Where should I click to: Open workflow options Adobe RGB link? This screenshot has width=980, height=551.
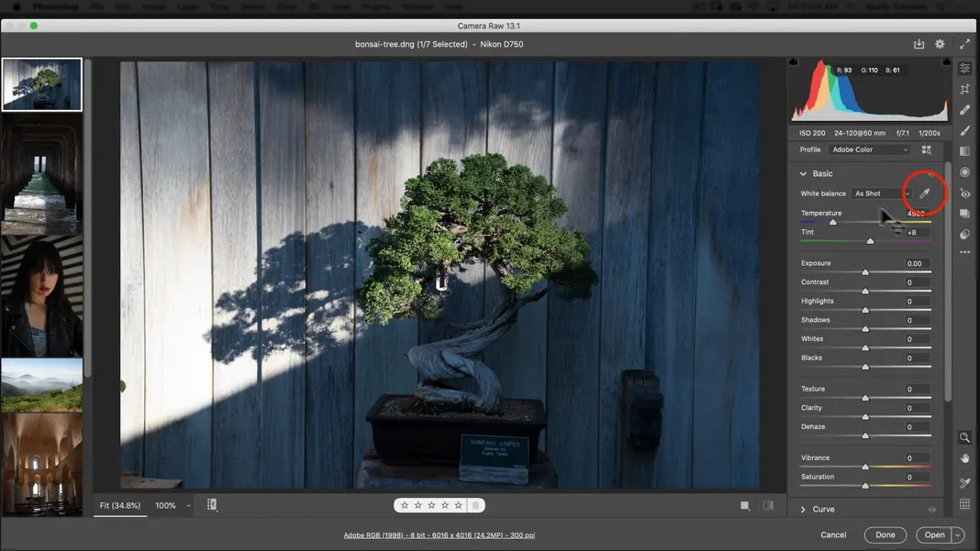pos(440,535)
